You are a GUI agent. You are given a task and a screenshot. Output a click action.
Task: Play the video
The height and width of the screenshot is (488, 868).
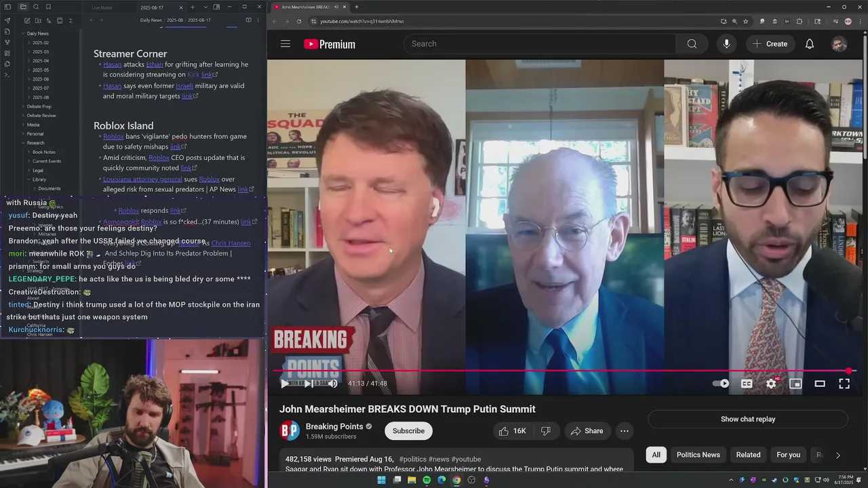coord(284,384)
